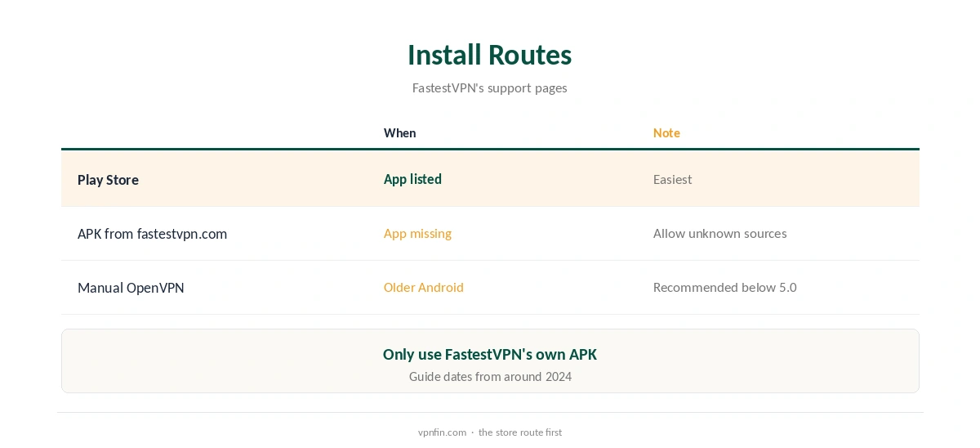Screen dimensions: 980x448
Task: Click the "Easiest" note cell
Action: [672, 179]
